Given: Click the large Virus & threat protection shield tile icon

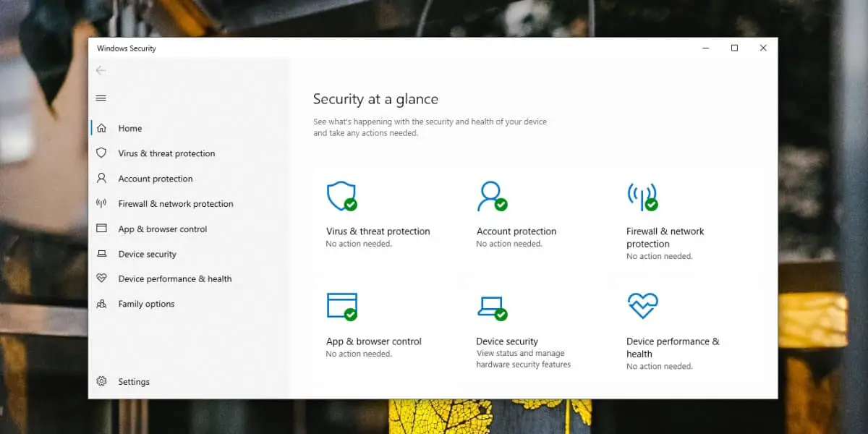Looking at the screenshot, I should coord(341,195).
